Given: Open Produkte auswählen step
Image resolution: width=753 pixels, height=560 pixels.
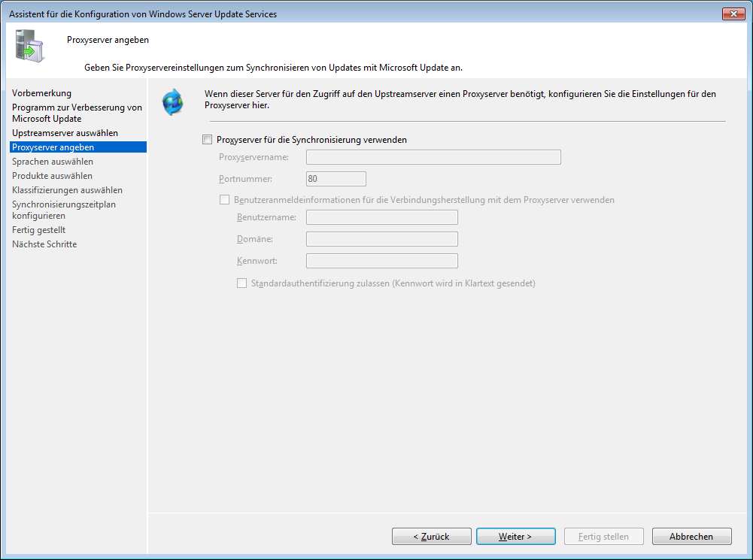Looking at the screenshot, I should click(x=52, y=176).
